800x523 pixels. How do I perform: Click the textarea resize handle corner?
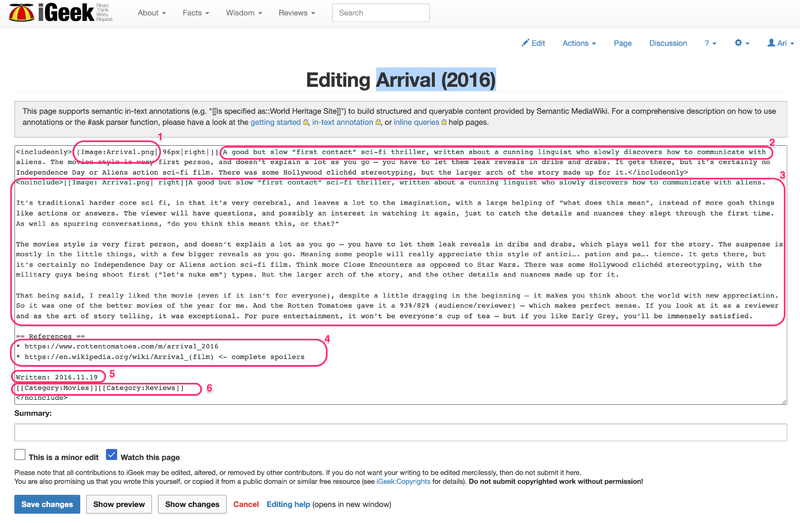click(x=784, y=402)
